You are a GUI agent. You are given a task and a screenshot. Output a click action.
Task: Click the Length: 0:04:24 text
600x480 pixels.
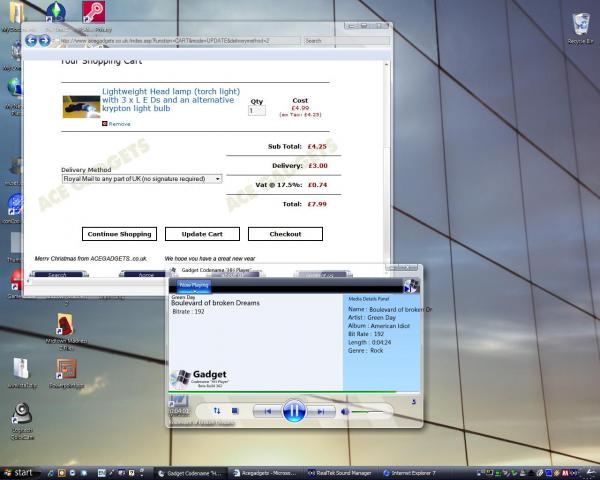click(x=369, y=343)
